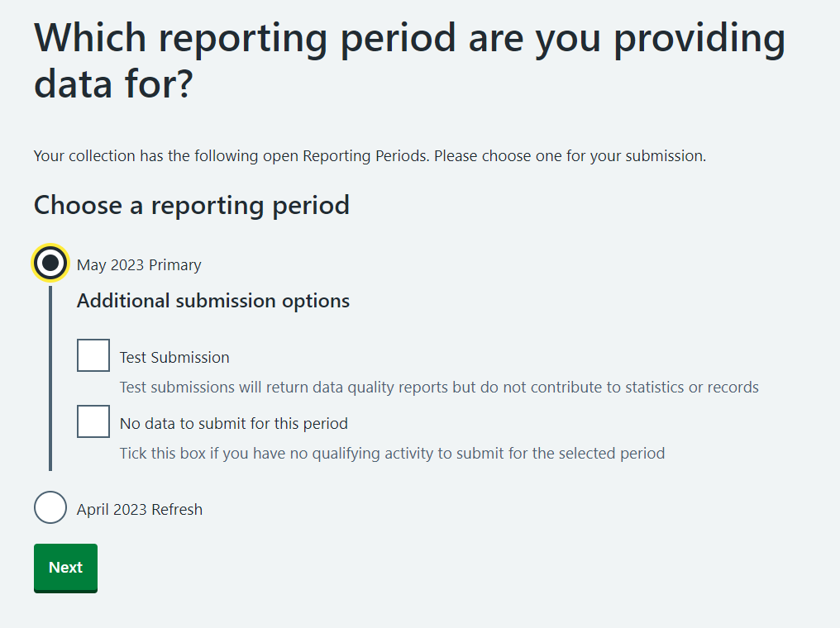
Task: Click the vertical grey bar beside submission options
Action: pyautogui.click(x=50, y=380)
